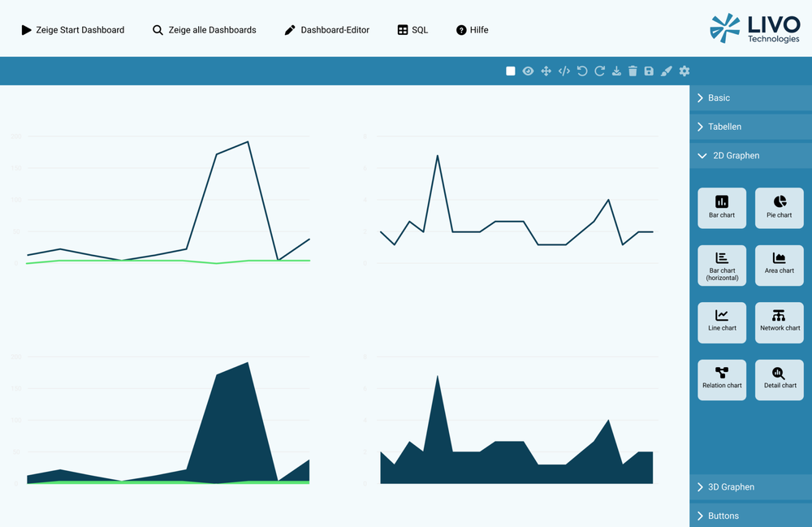The image size is (812, 527).
Task: Open the Hilfe menu item
Action: pos(473,30)
